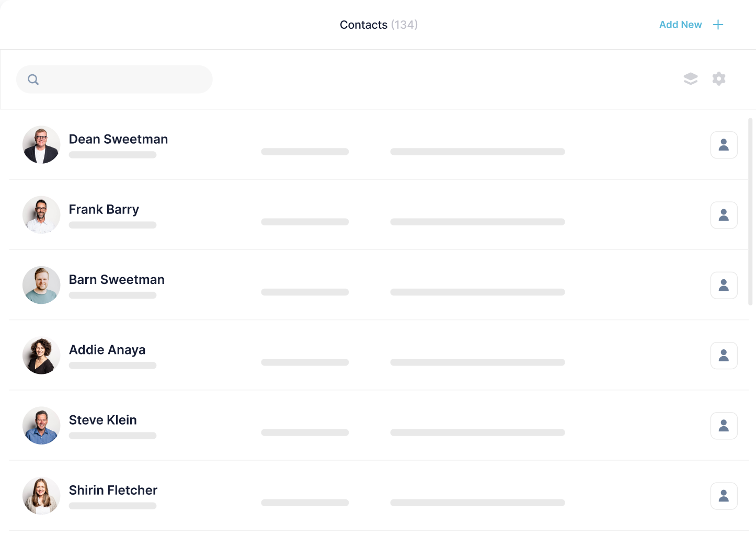Image resolution: width=756 pixels, height=547 pixels.
Task: Open the Barn Sweetman contact name
Action: pos(117,280)
